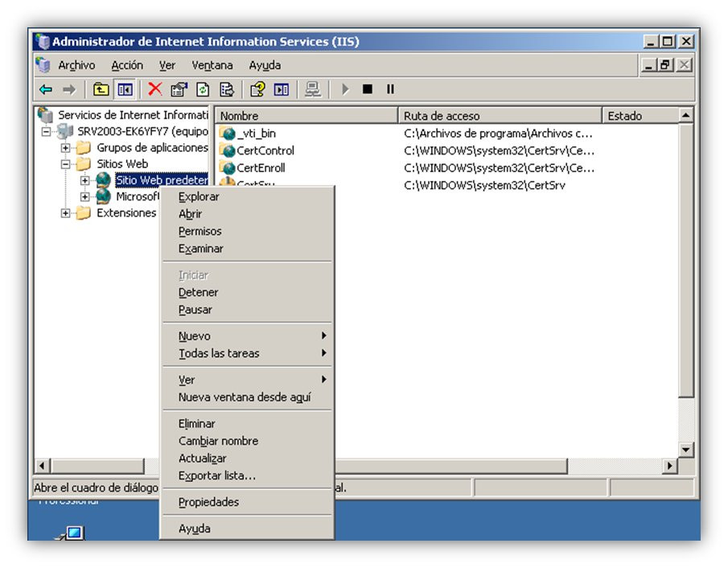Choose Cambiar nombre from context menu
Image resolution: width=728 pixels, height=568 pixels.
[x=247, y=441]
